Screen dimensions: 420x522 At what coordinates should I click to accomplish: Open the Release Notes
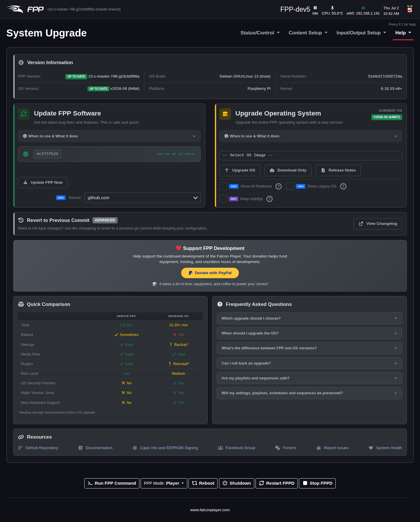338,170
